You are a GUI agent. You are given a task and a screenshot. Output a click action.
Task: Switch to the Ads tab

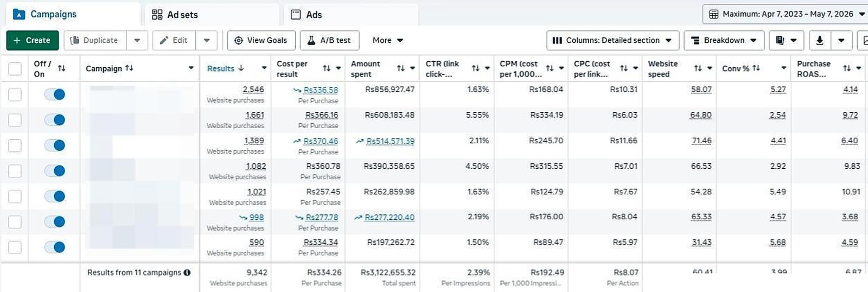coord(351,15)
